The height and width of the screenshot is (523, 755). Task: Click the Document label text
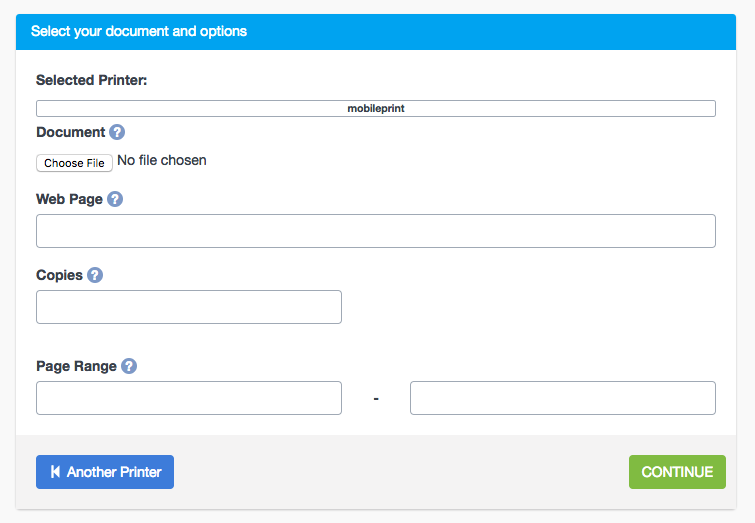70,132
